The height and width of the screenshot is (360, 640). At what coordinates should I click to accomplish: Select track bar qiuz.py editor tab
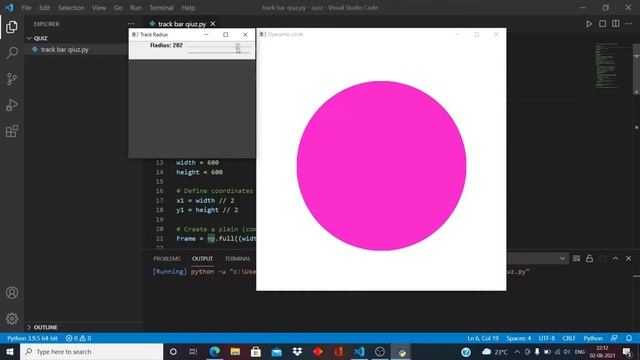[182, 24]
